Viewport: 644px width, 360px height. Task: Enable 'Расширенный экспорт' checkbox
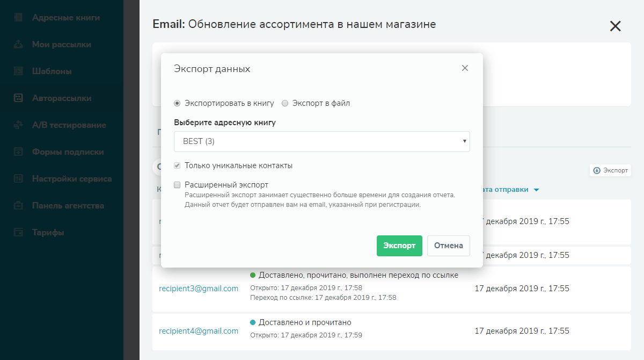178,185
